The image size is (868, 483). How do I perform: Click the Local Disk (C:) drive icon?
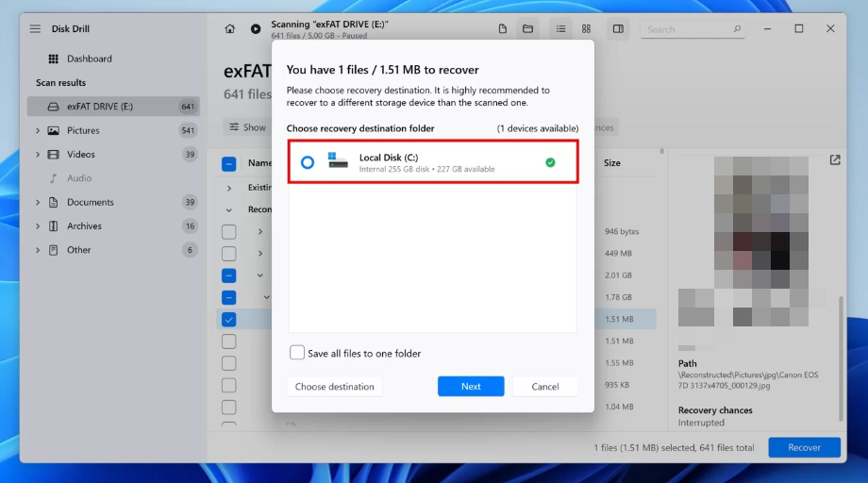(338, 160)
